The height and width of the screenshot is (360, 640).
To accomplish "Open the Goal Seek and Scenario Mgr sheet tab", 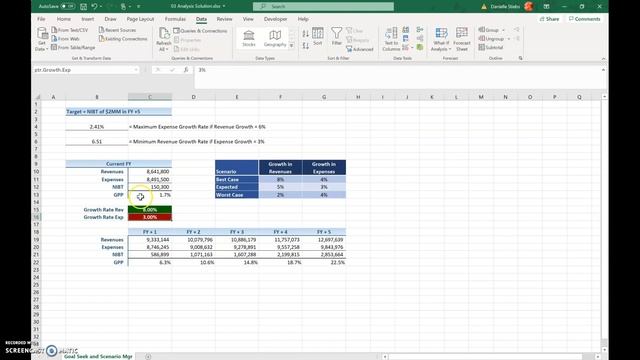I will 98,356.
